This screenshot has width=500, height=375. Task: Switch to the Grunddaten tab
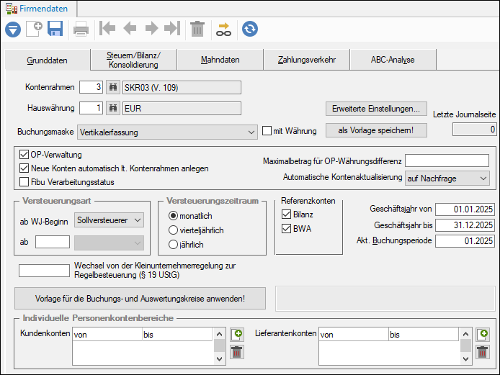[x=47, y=60]
